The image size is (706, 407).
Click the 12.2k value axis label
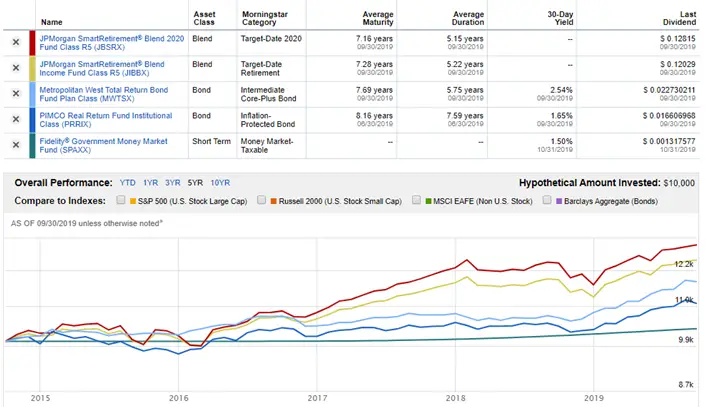point(684,264)
